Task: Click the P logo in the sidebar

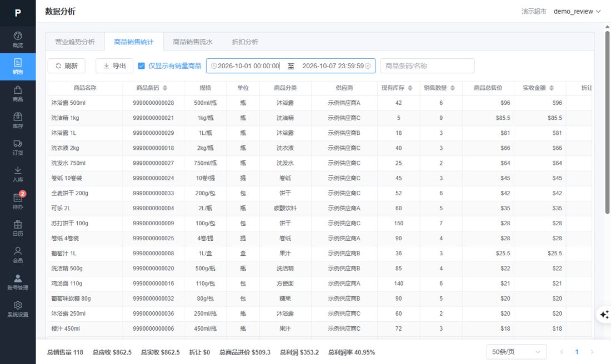Action: click(x=18, y=13)
